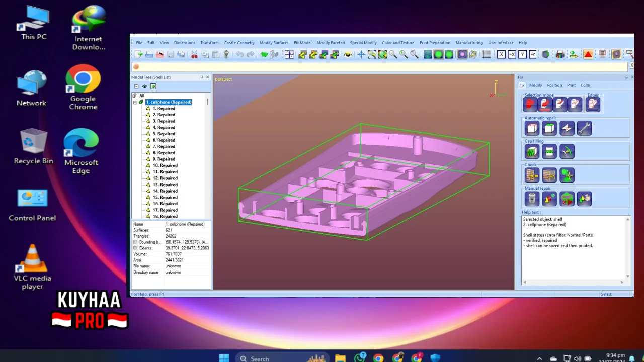Select shell '12. Repaired' in tree

165,178
